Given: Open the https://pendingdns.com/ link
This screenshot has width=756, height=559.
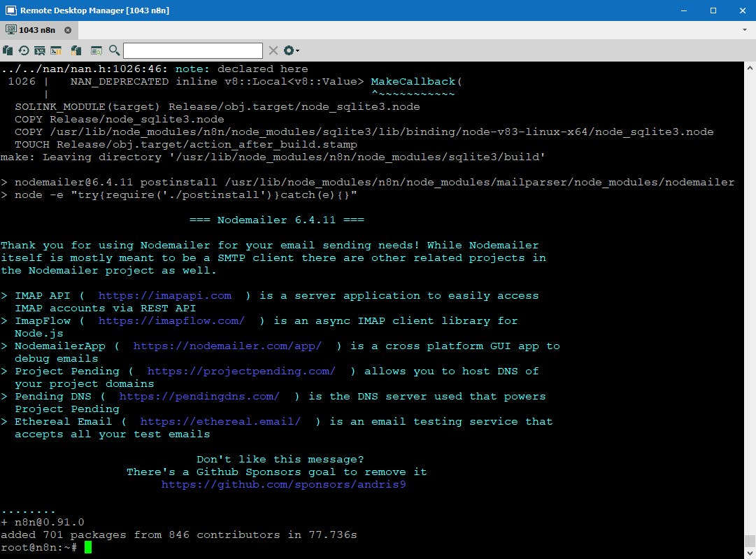Looking at the screenshot, I should [199, 396].
